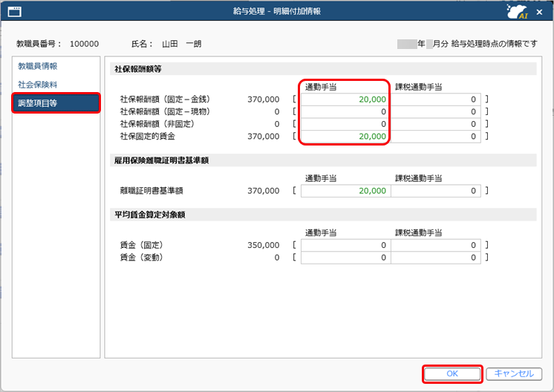Click the 370,000 value for 離職証明書基準額
Viewport: 554px width, 392px height.
click(263, 191)
